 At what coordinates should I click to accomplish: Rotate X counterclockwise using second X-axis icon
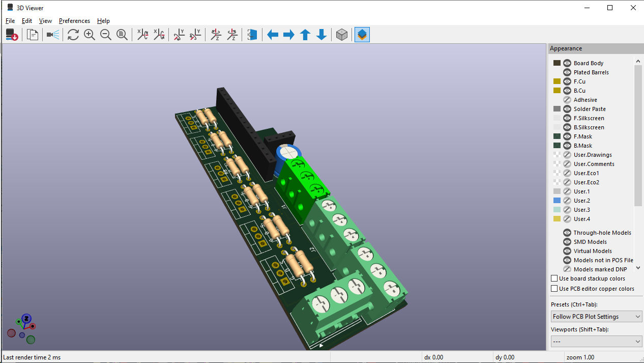[x=159, y=35]
